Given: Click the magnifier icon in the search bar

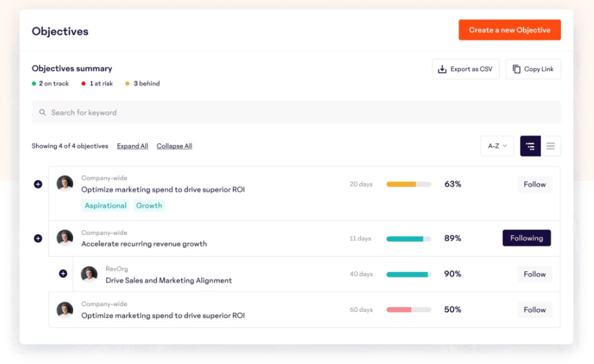Looking at the screenshot, I should pyautogui.click(x=42, y=112).
